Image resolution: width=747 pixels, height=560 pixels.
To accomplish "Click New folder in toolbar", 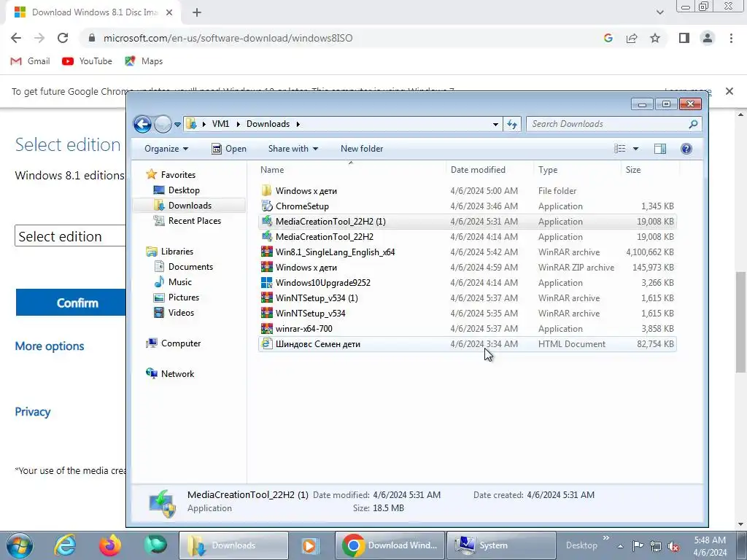I will (x=362, y=149).
